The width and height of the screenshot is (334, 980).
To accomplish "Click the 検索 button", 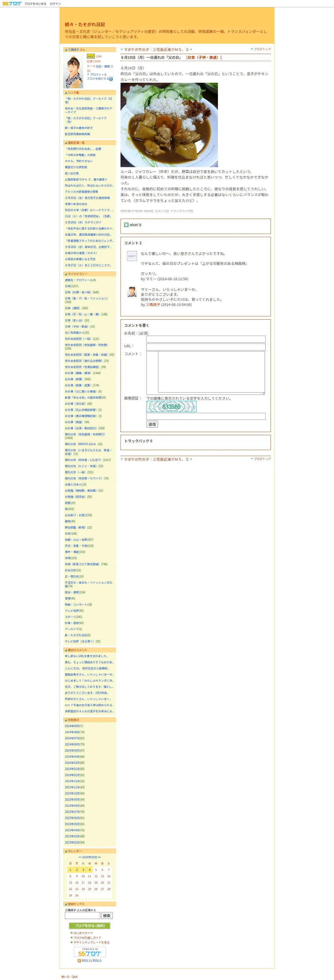I will pyautogui.click(x=107, y=915).
